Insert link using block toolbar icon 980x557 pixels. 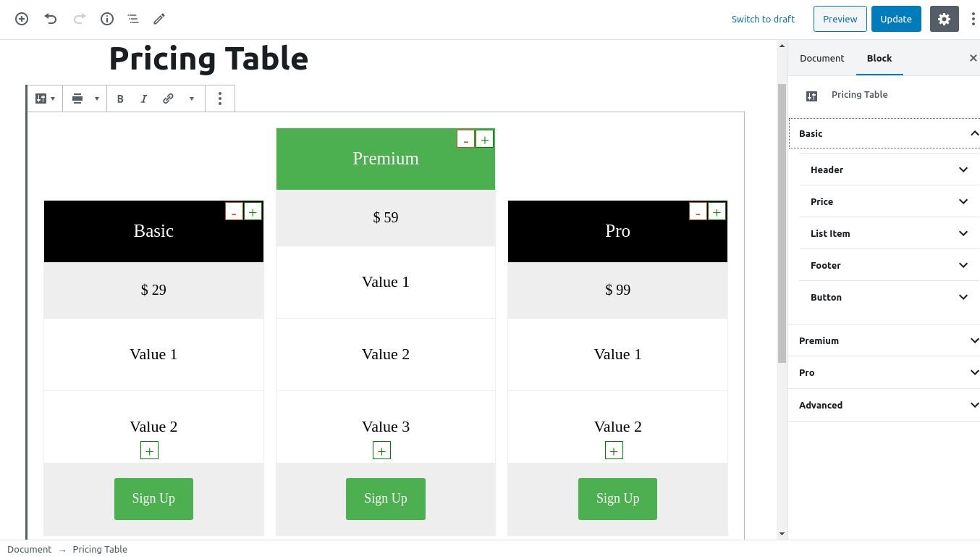click(x=168, y=99)
